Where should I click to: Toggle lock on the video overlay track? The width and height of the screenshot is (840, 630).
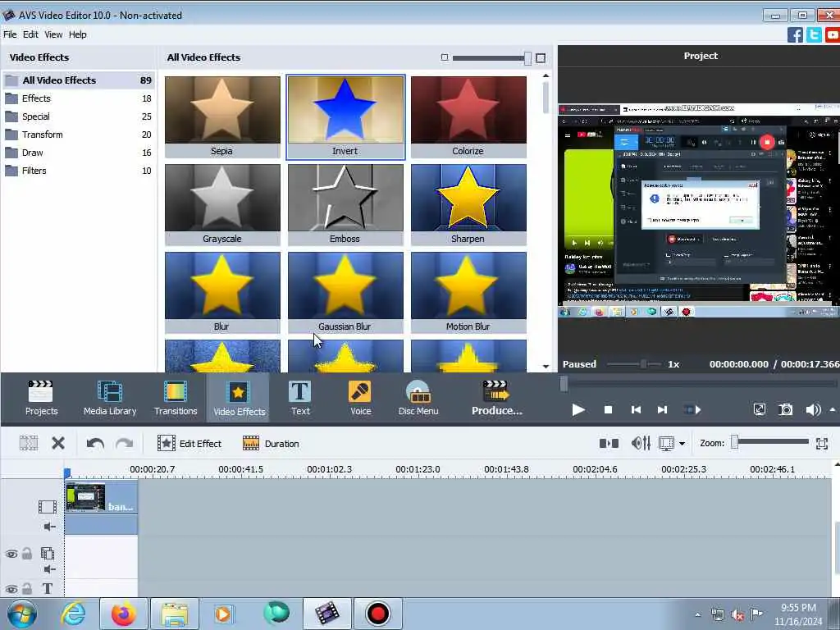(27, 554)
